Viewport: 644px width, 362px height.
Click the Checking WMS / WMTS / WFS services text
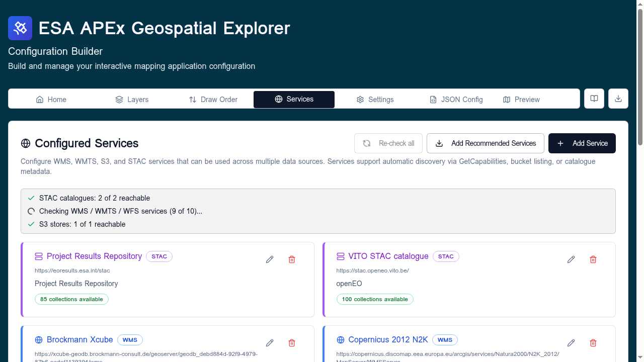[121, 211]
